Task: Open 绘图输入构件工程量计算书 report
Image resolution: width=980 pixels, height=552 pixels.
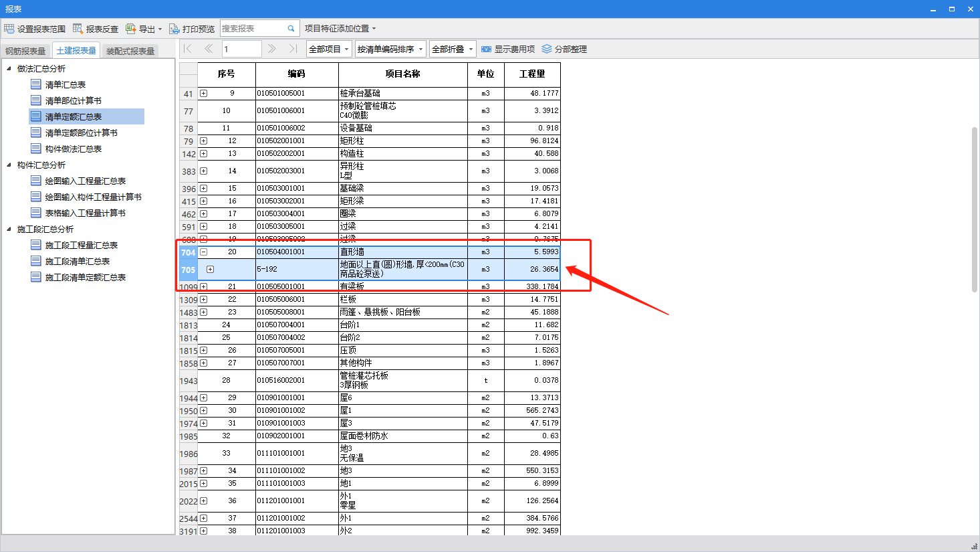Action: pos(94,197)
